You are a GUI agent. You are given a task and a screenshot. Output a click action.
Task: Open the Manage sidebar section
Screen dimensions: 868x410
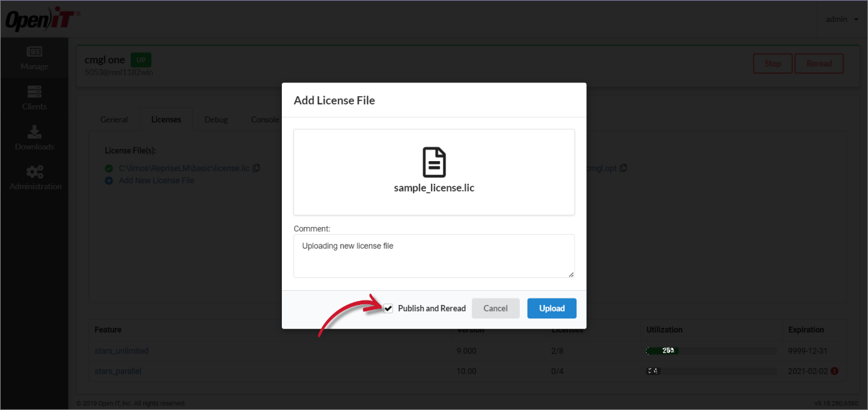[x=34, y=58]
